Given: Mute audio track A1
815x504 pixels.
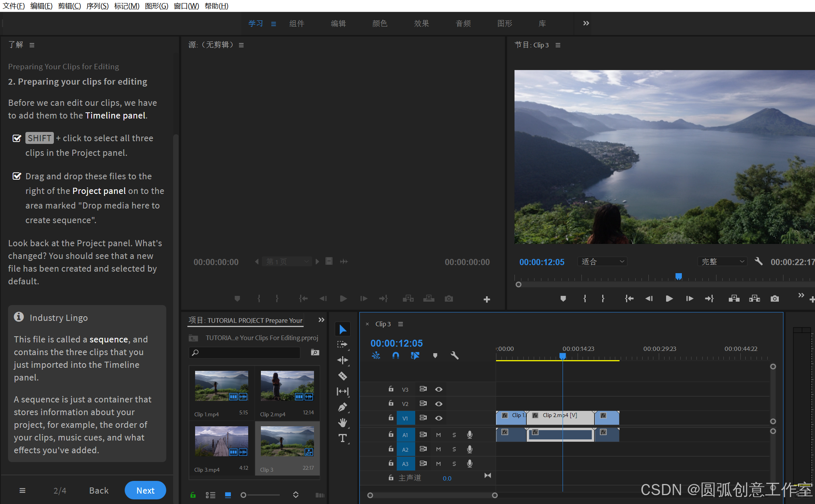Looking at the screenshot, I should pos(438,435).
